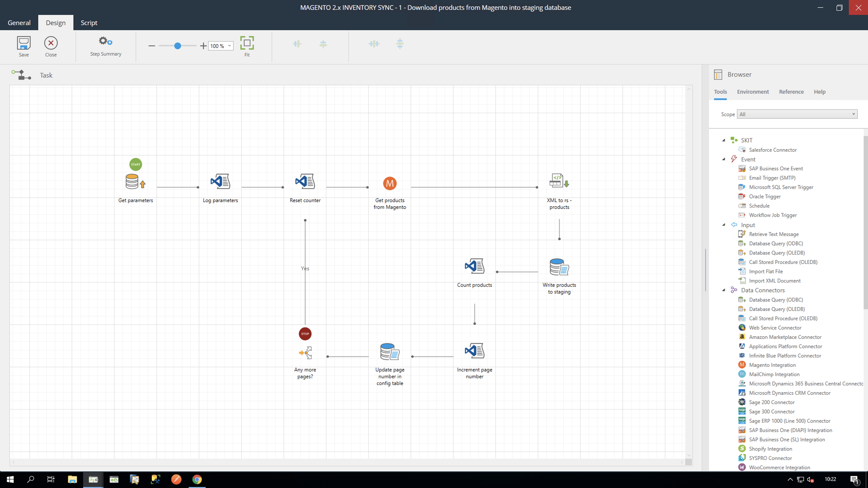
Task: Click the canvas vertical scrollbar
Action: pyautogui.click(x=689, y=272)
